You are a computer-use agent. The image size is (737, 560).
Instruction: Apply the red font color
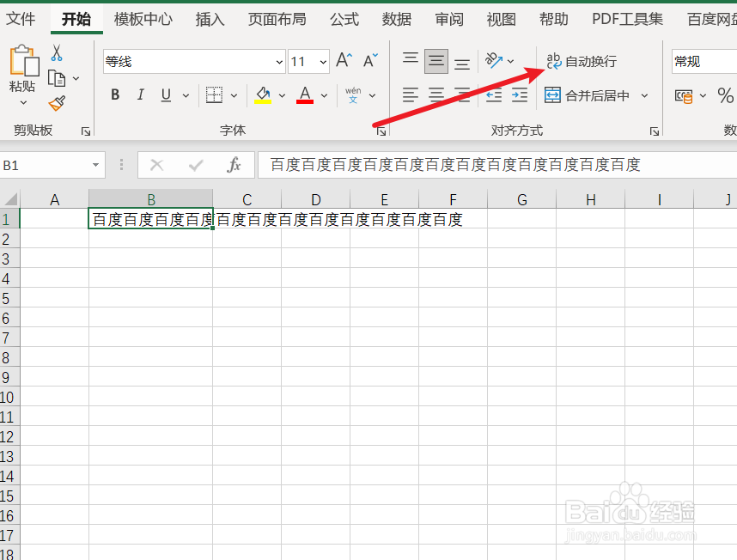[305, 95]
